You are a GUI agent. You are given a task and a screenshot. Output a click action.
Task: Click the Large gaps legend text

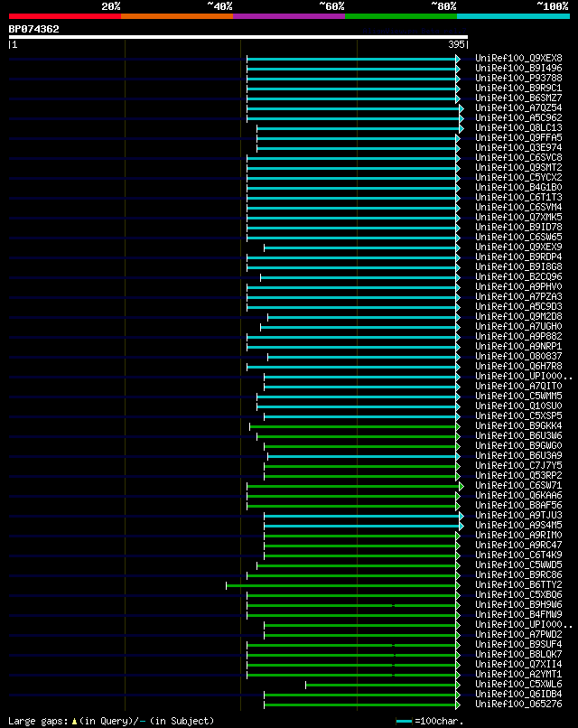pyautogui.click(x=111, y=721)
